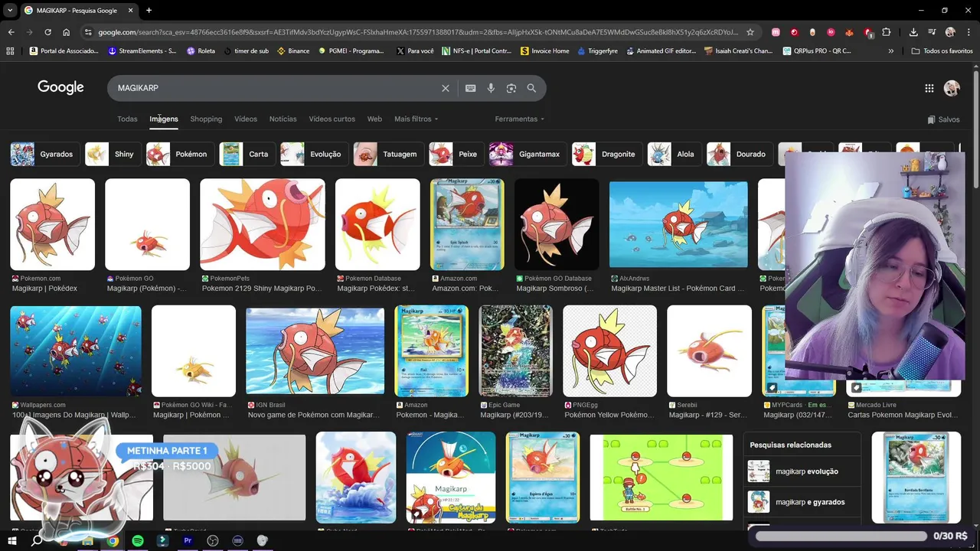
Task: Go back to the previous page
Action: point(11,32)
